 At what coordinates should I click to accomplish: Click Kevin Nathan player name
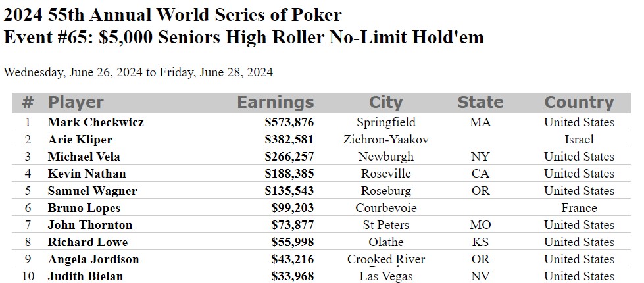point(87,174)
